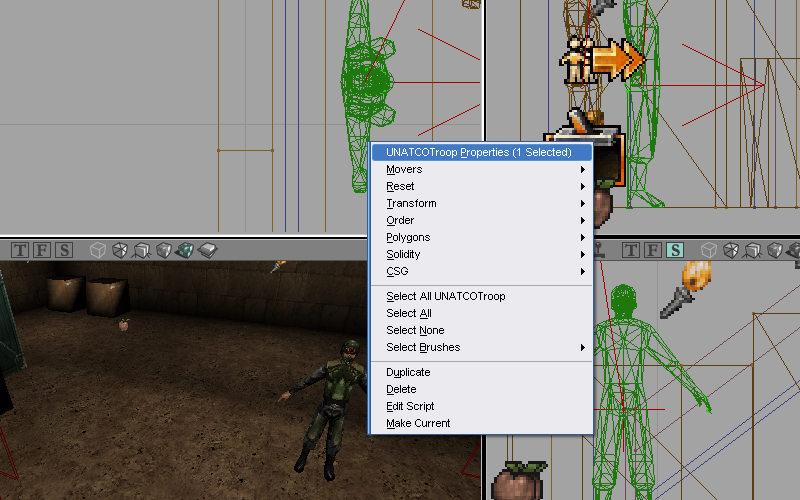Delete the selected actor via the menu
This screenshot has height=500, width=800.
tap(482, 389)
